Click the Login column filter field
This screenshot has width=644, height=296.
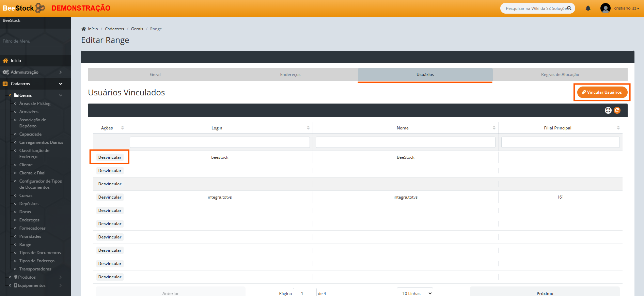220,142
